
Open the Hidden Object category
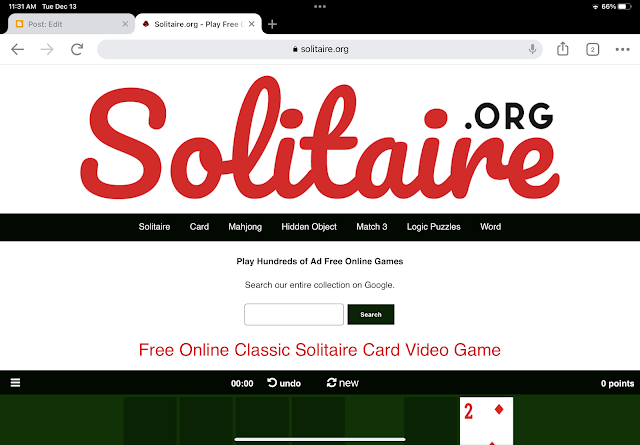tap(309, 227)
